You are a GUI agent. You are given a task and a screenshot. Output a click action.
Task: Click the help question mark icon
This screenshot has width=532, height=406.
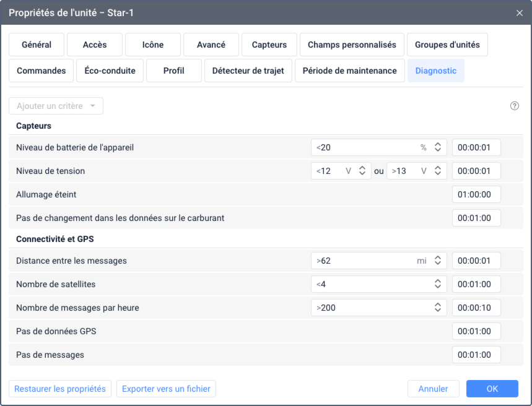[514, 106]
